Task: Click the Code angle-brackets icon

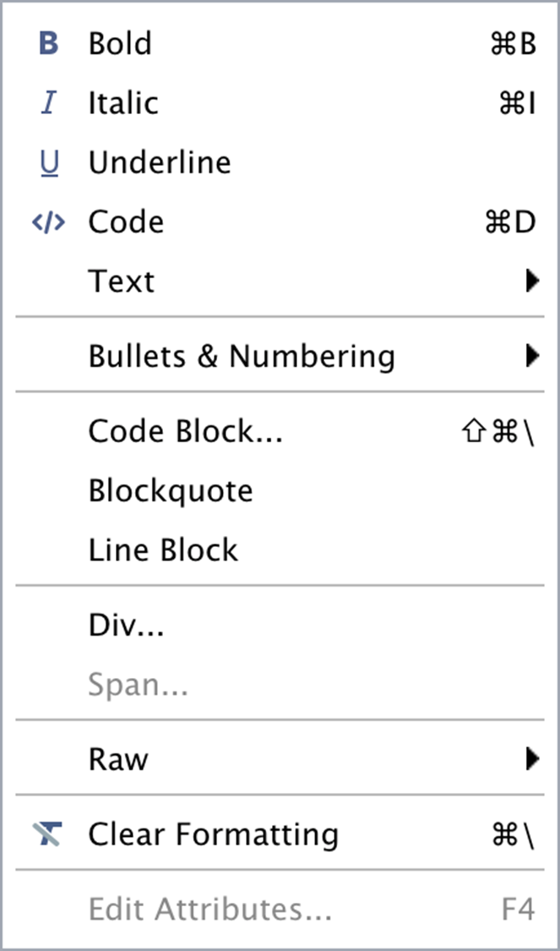Action: pos(47,222)
